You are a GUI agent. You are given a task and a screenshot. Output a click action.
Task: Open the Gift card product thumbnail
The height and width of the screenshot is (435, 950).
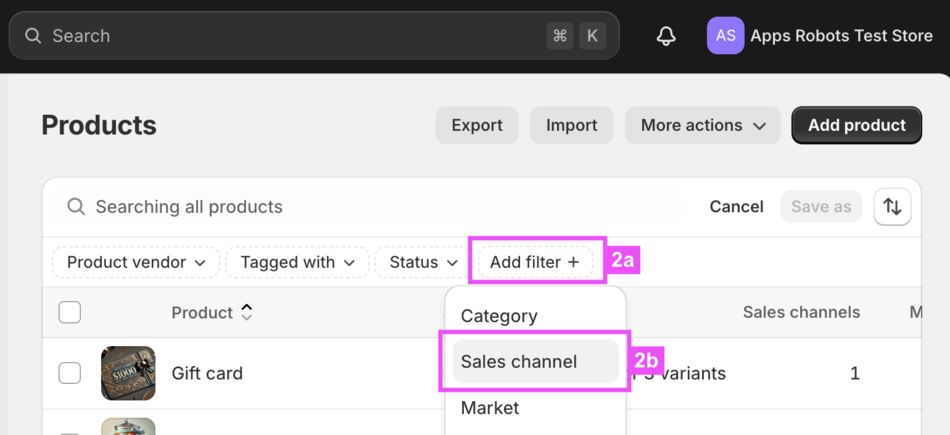tap(128, 373)
